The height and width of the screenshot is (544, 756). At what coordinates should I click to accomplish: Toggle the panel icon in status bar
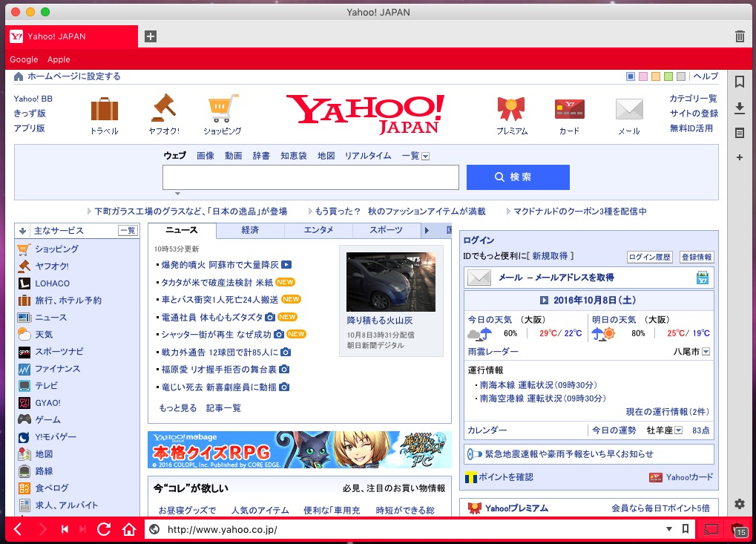click(x=711, y=530)
